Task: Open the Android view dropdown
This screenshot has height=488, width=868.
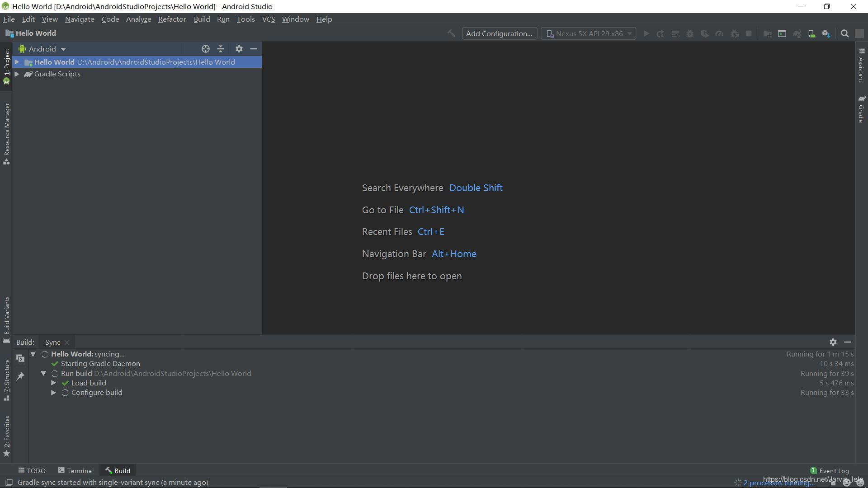Action: click(x=42, y=49)
